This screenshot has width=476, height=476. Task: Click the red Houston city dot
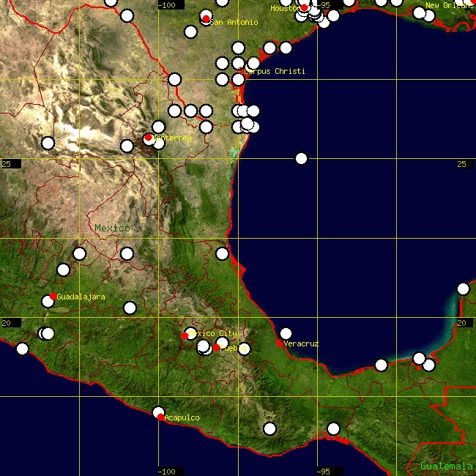[x=304, y=7]
